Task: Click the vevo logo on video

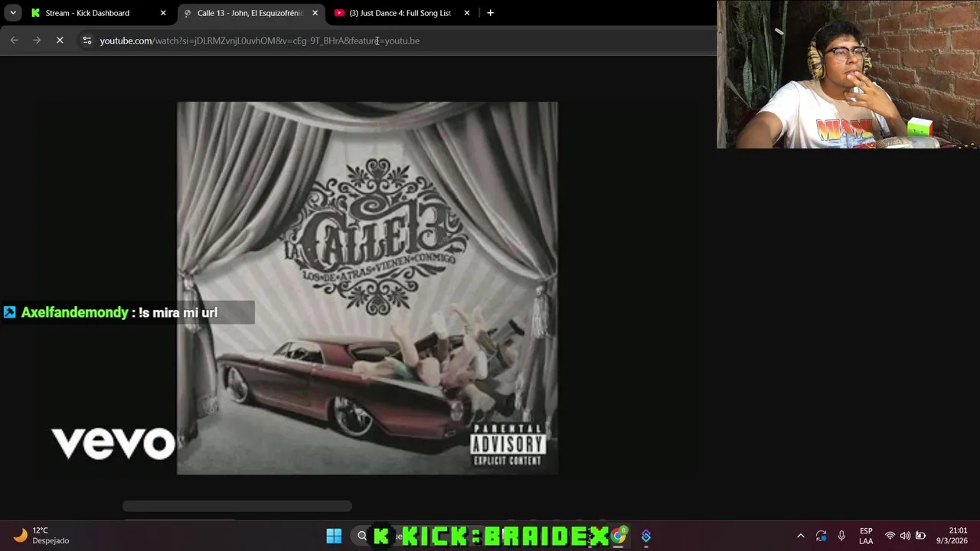Action: (x=113, y=443)
